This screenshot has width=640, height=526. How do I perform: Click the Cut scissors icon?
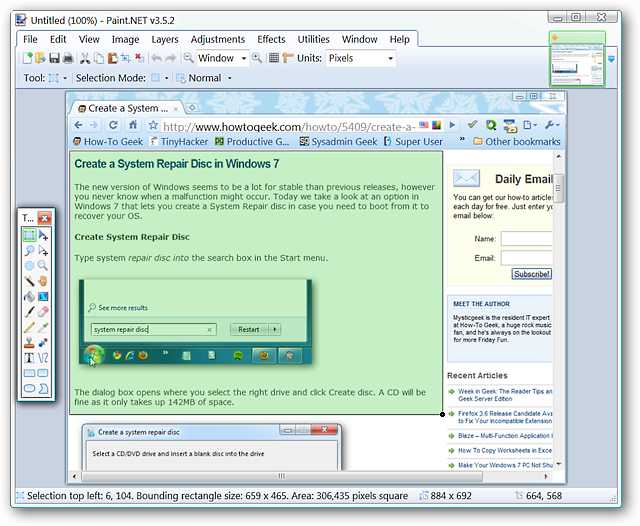click(85, 59)
